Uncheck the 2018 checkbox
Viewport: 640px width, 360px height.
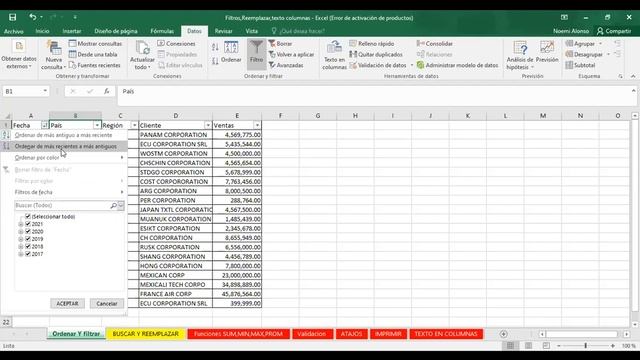28,246
